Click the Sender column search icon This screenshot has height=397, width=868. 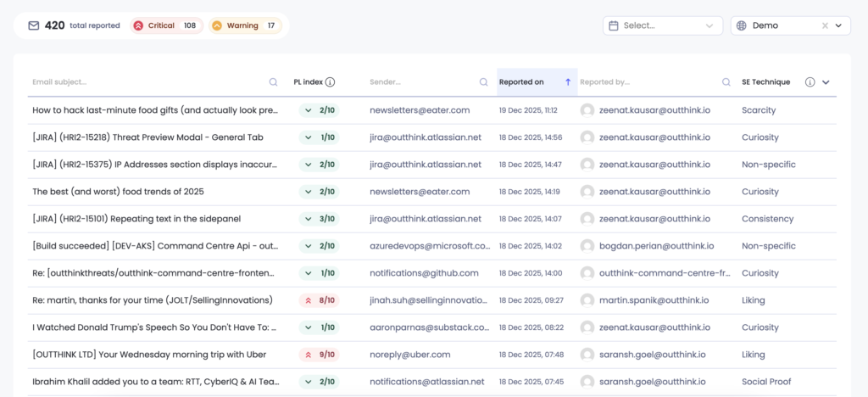pyautogui.click(x=483, y=82)
